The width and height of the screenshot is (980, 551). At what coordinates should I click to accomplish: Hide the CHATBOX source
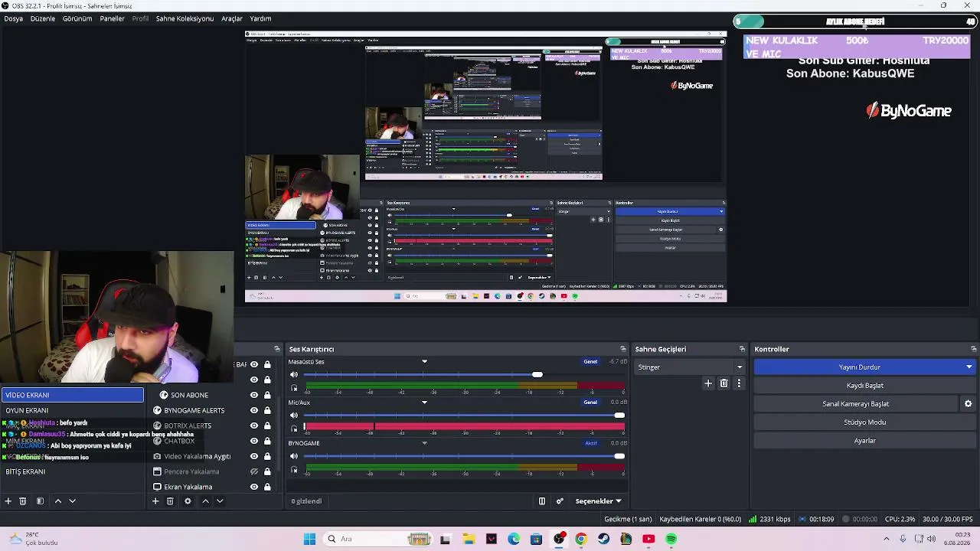[254, 441]
